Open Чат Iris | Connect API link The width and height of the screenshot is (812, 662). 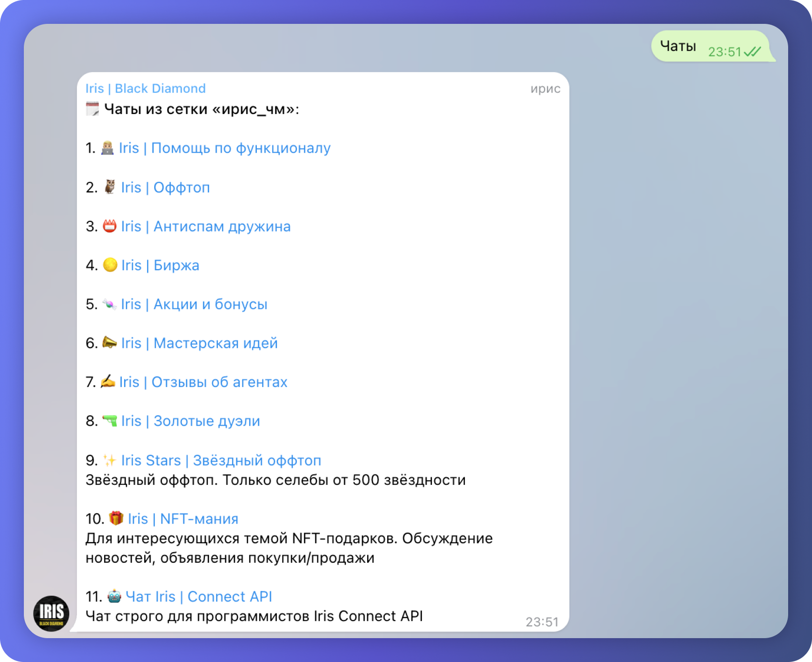click(199, 597)
